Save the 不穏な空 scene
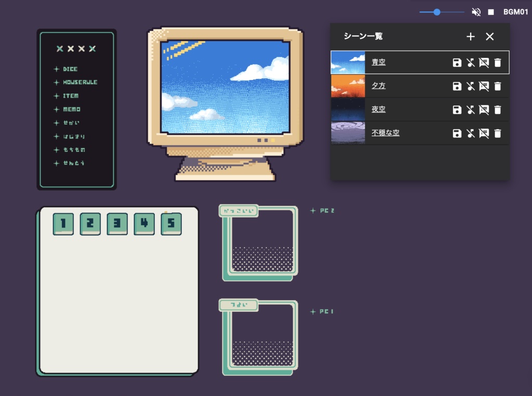The height and width of the screenshot is (396, 532). [x=457, y=133]
